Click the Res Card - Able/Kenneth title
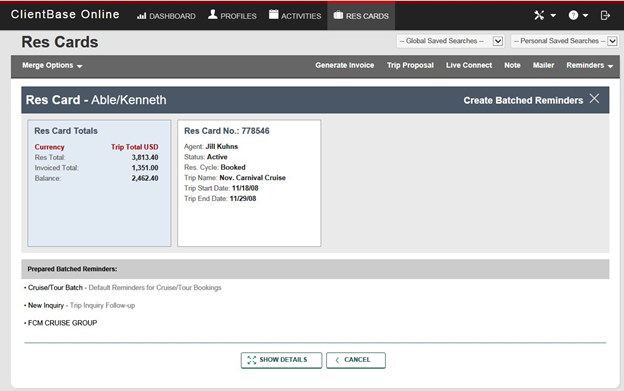This screenshot has height=391, width=624. pos(96,100)
